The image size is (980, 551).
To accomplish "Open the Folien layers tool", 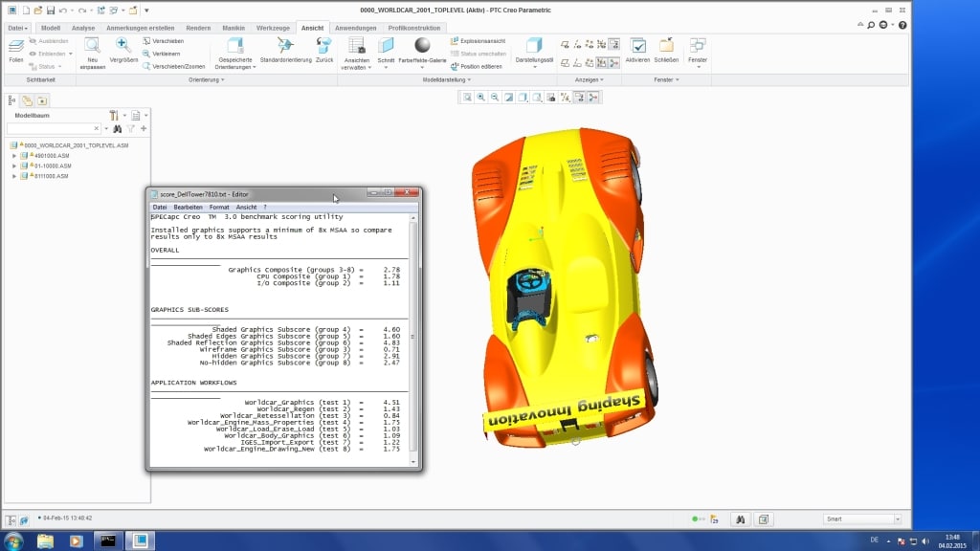I will coord(16,51).
